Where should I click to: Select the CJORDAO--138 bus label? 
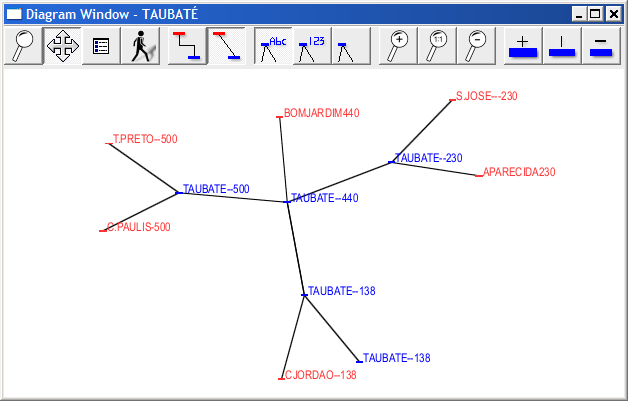320,375
